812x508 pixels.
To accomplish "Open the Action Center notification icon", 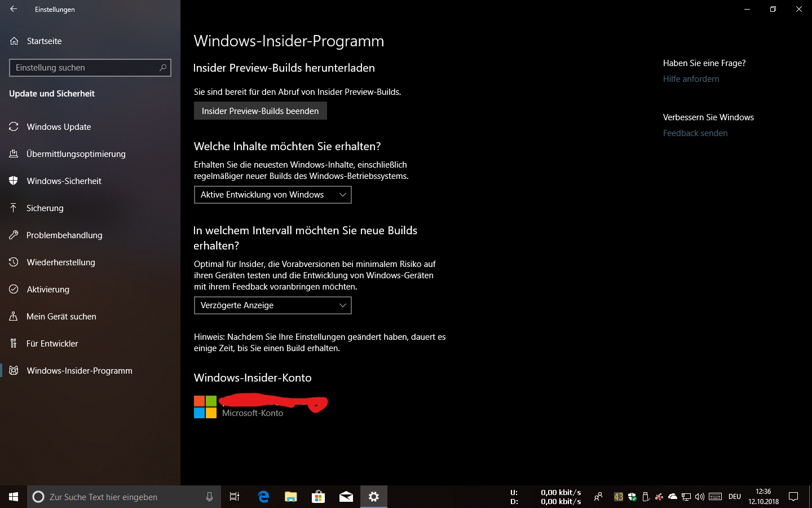I will pyautogui.click(x=793, y=497).
